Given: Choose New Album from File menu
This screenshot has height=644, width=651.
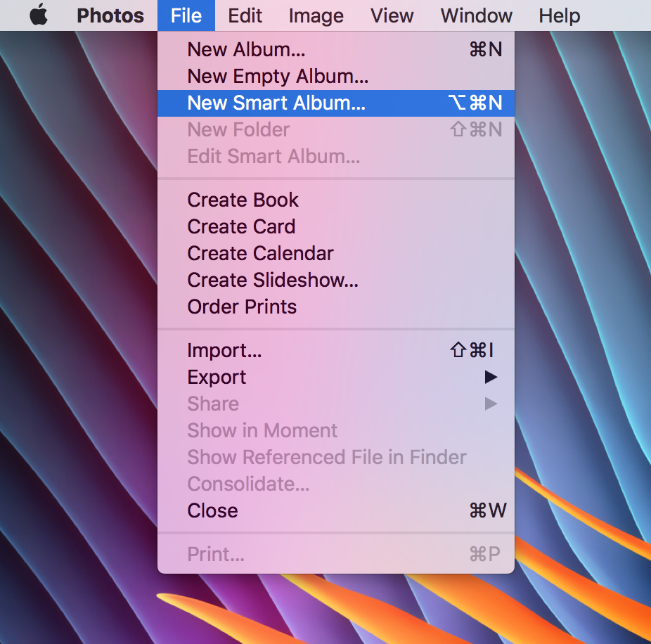Looking at the screenshot, I should 246,50.
